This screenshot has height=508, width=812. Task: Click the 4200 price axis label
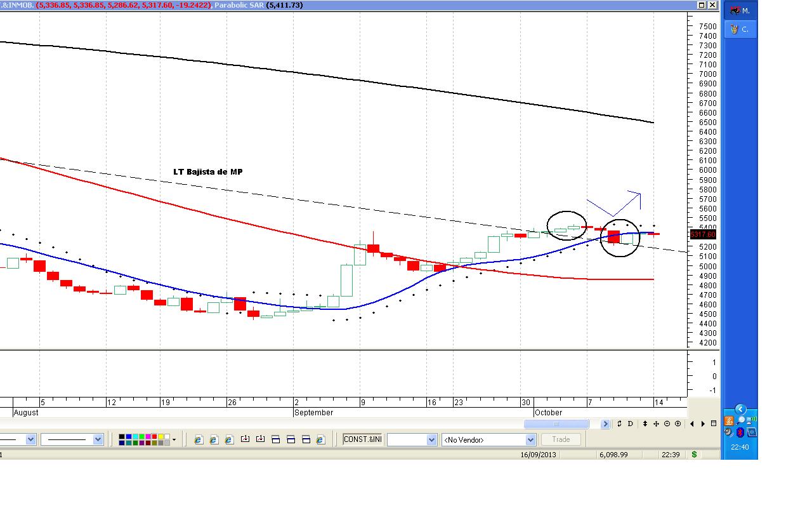click(x=707, y=343)
